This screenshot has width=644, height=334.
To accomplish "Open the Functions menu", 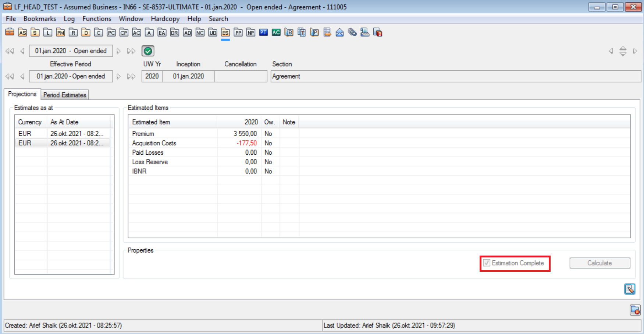I will point(96,19).
